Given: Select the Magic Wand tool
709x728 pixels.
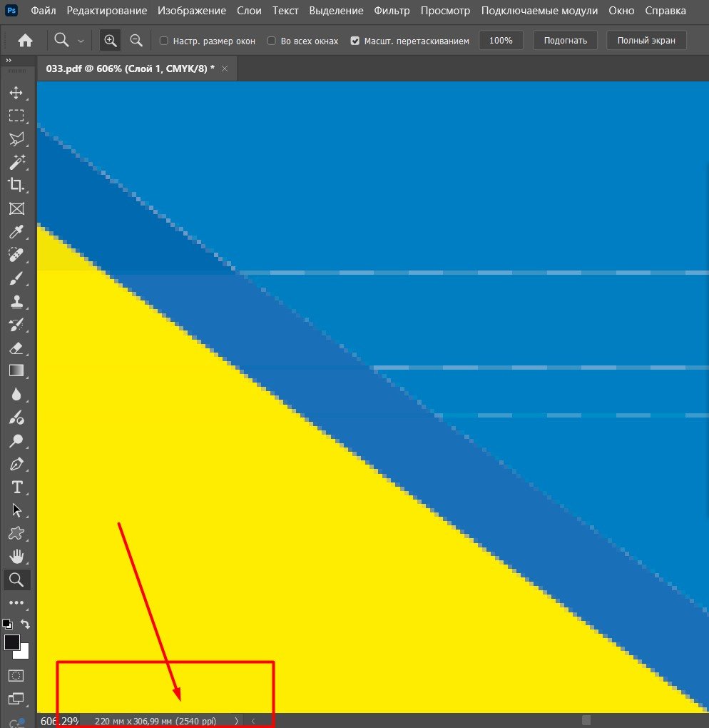Looking at the screenshot, I should pos(16,162).
